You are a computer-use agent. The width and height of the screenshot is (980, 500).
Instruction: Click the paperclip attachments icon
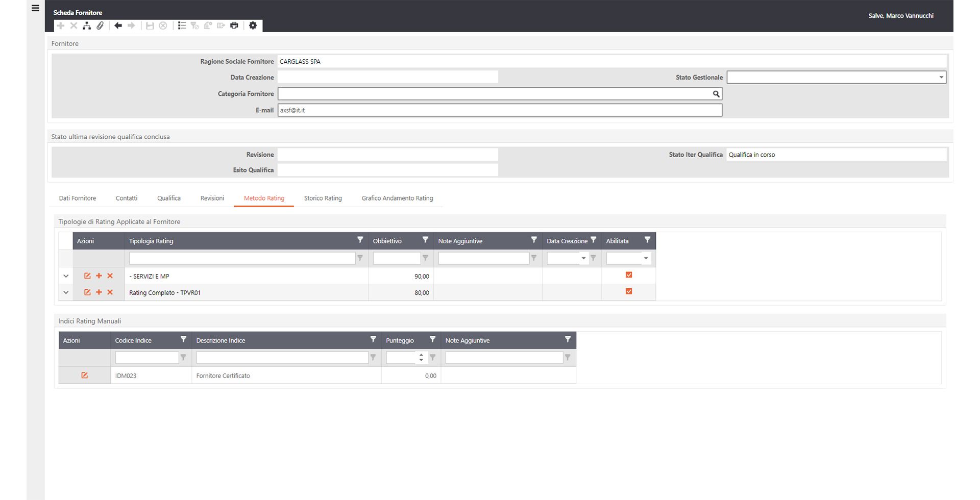tap(100, 26)
